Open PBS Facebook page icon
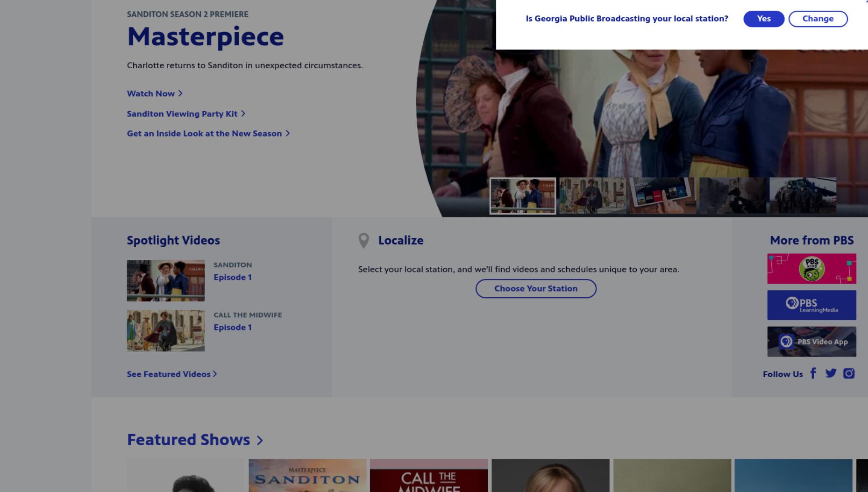This screenshot has height=492, width=868. pos(813,373)
